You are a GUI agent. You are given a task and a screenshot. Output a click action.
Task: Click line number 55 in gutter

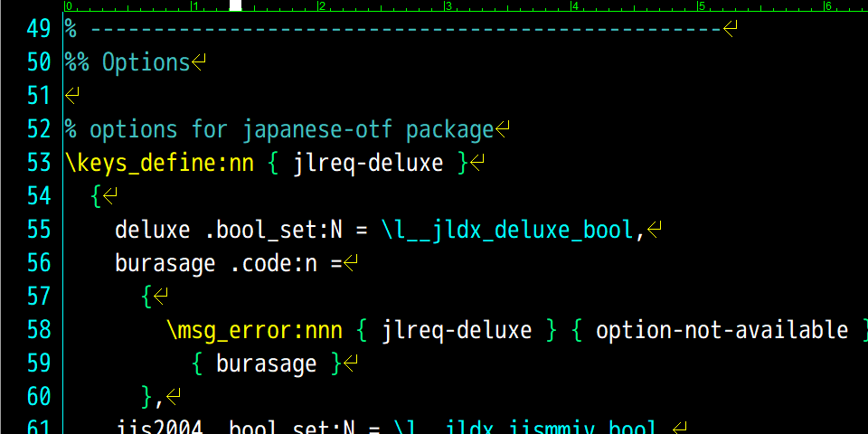tap(39, 229)
